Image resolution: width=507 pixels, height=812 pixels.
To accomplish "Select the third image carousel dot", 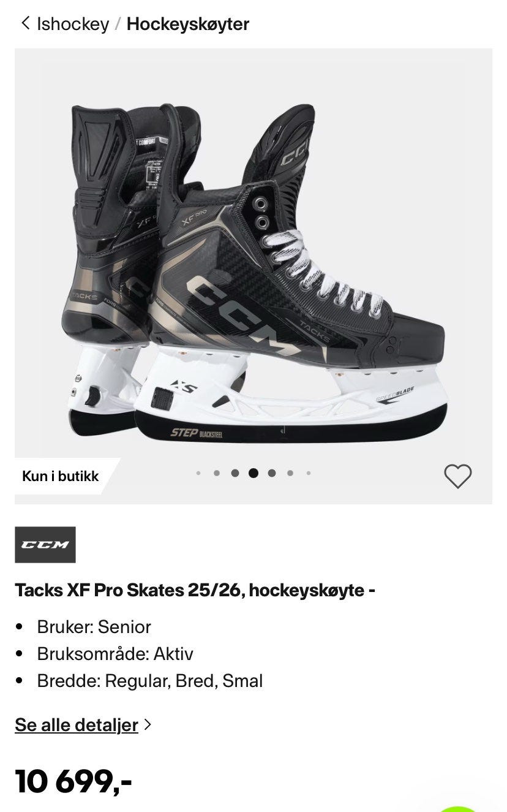I will pyautogui.click(x=235, y=473).
